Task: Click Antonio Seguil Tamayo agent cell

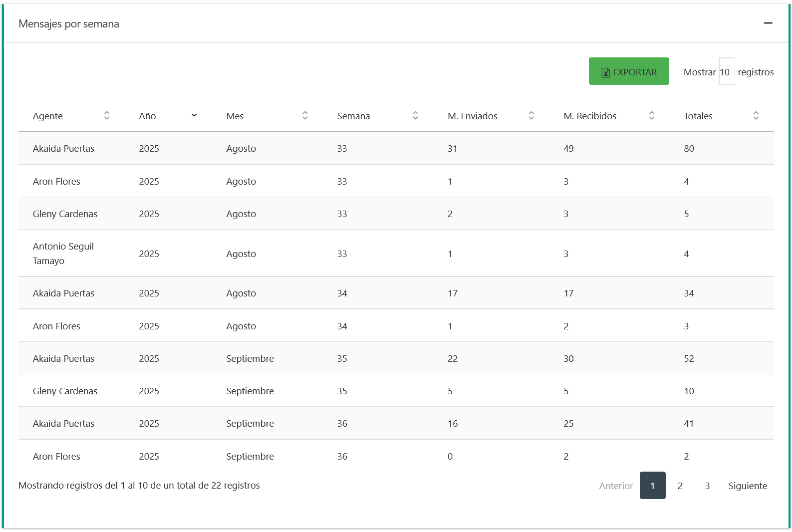Action: [63, 254]
